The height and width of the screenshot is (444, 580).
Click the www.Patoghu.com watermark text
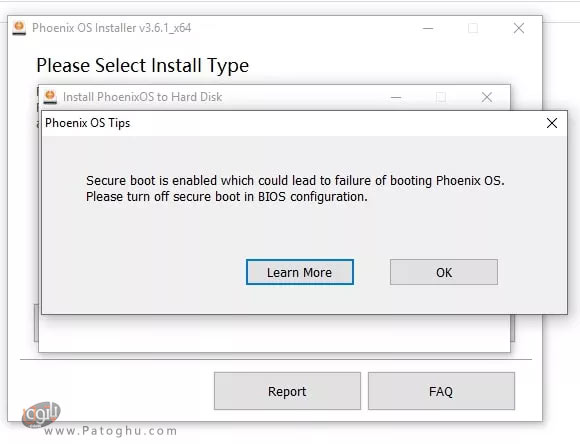coord(111,431)
